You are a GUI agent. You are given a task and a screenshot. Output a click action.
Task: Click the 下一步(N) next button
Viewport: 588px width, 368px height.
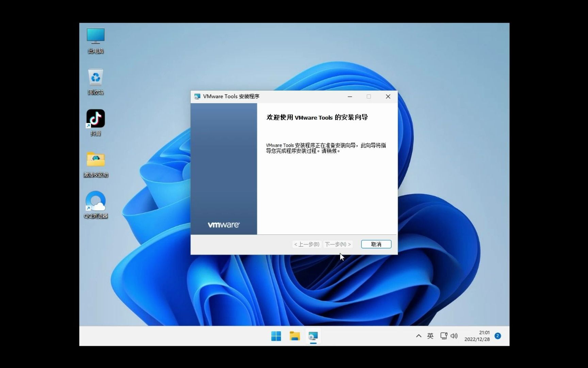(338, 244)
